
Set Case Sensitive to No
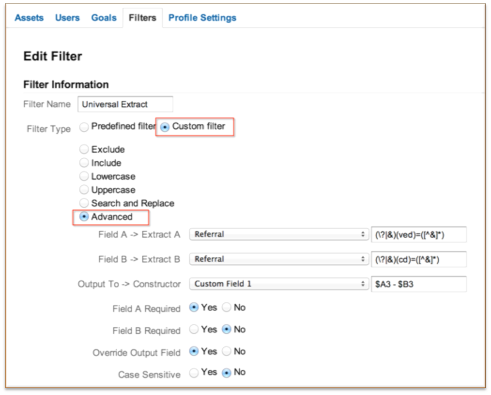pos(226,373)
